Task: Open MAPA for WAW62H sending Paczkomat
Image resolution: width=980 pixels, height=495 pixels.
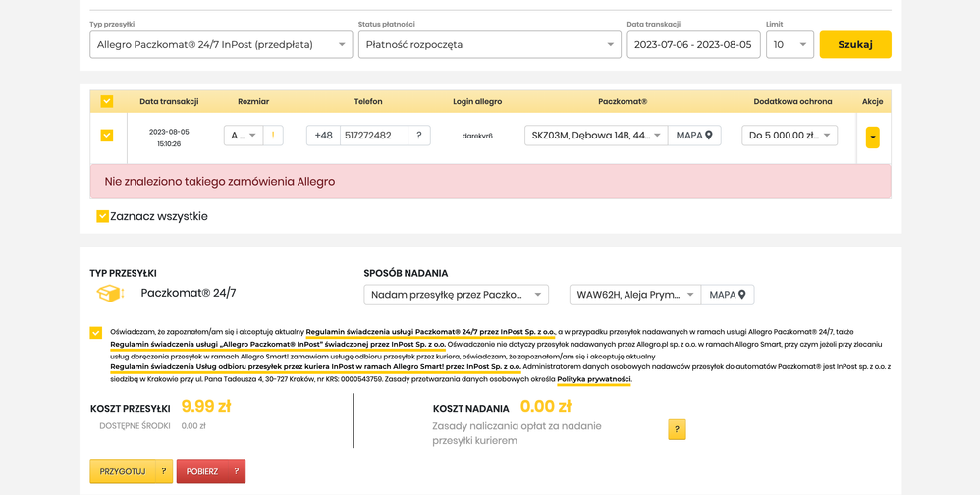Action: pyautogui.click(x=728, y=295)
